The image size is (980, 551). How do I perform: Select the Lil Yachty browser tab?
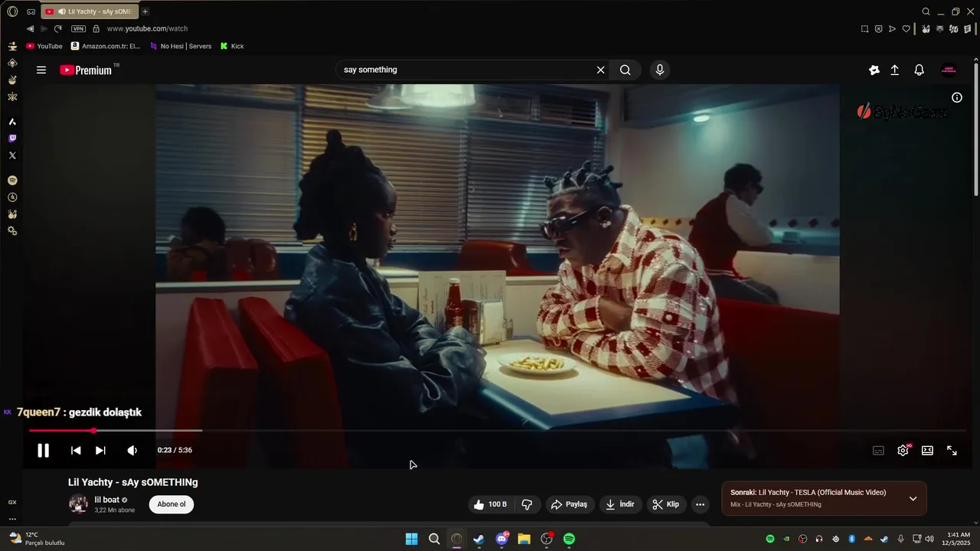[90, 11]
